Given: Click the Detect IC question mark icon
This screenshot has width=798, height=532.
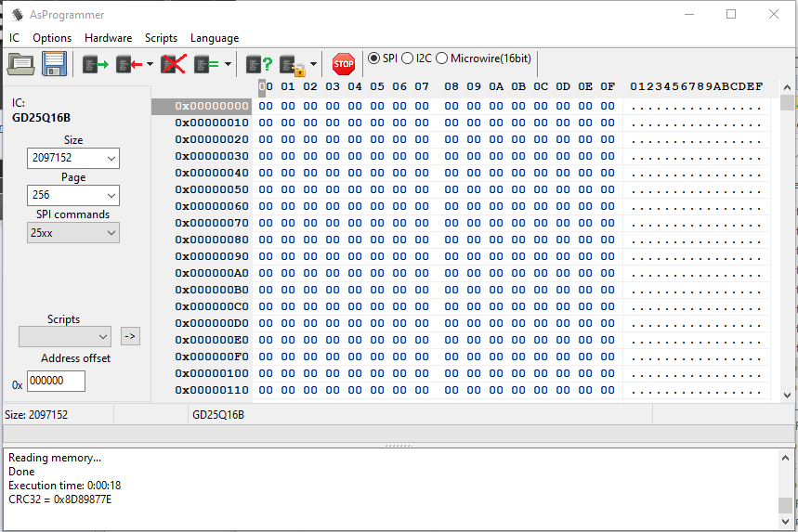Looking at the screenshot, I should pyautogui.click(x=259, y=64).
